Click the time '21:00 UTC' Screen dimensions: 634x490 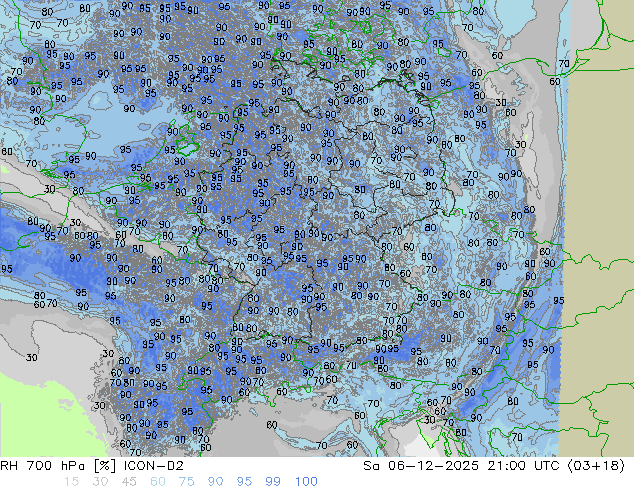coord(523,466)
